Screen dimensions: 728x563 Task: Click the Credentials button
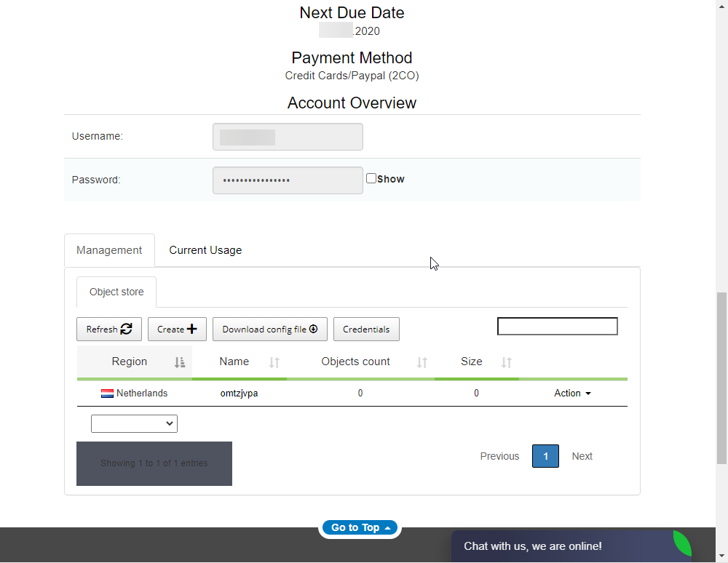[x=366, y=330]
